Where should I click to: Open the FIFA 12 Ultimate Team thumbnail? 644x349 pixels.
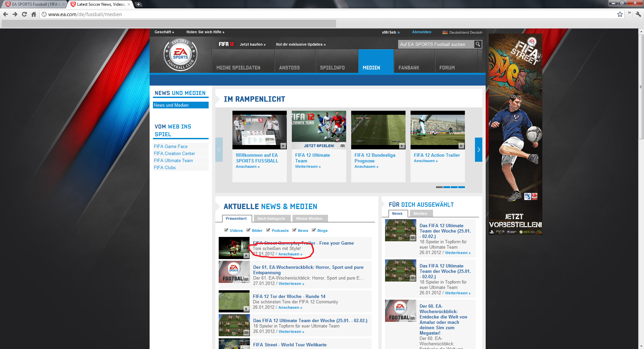(319, 130)
